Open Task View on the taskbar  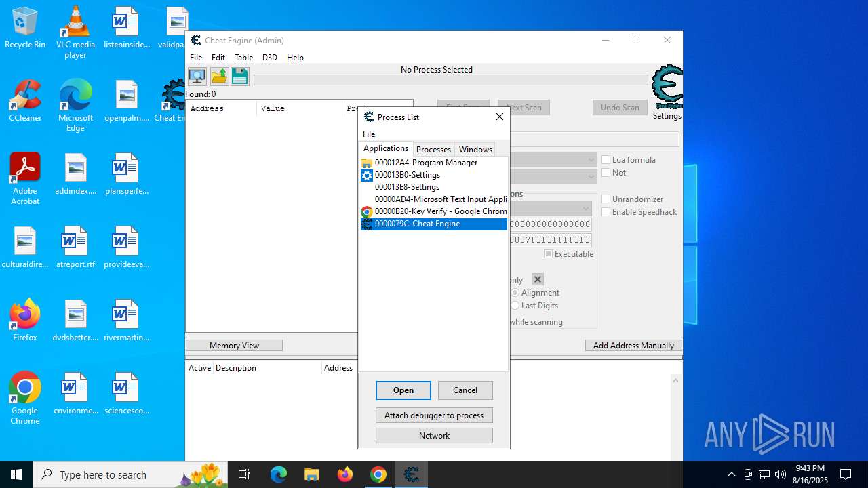tap(244, 474)
